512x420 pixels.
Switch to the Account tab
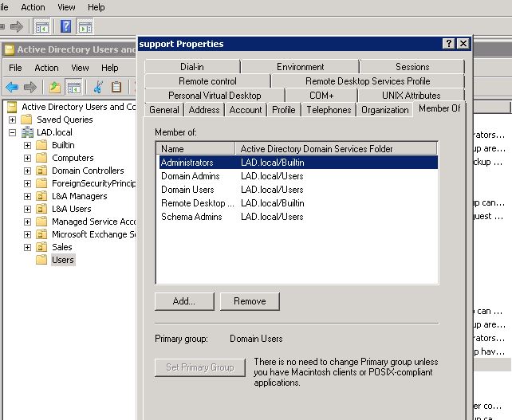click(x=246, y=110)
